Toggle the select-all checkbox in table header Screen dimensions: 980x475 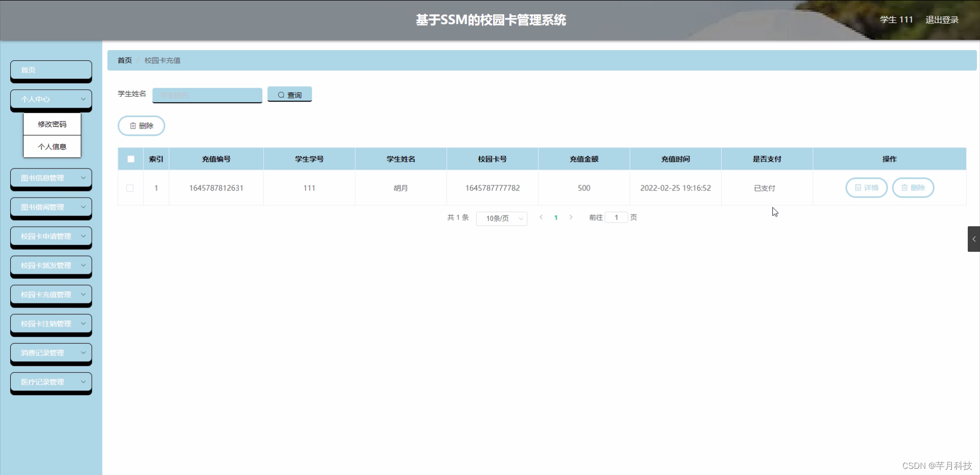[x=130, y=159]
